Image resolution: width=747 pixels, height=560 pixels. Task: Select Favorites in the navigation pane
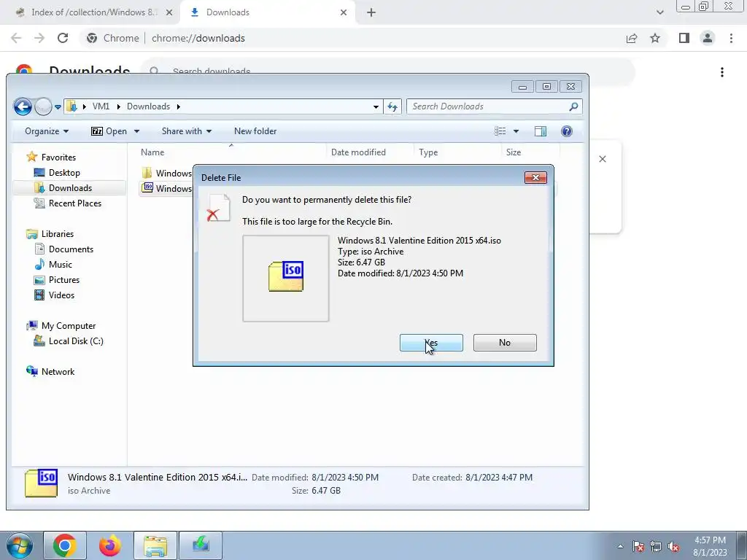coord(58,157)
